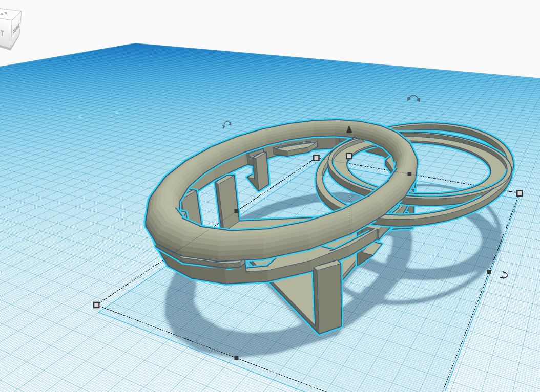Click the white height handle below the black cone
The image size is (540, 392).
[349, 156]
